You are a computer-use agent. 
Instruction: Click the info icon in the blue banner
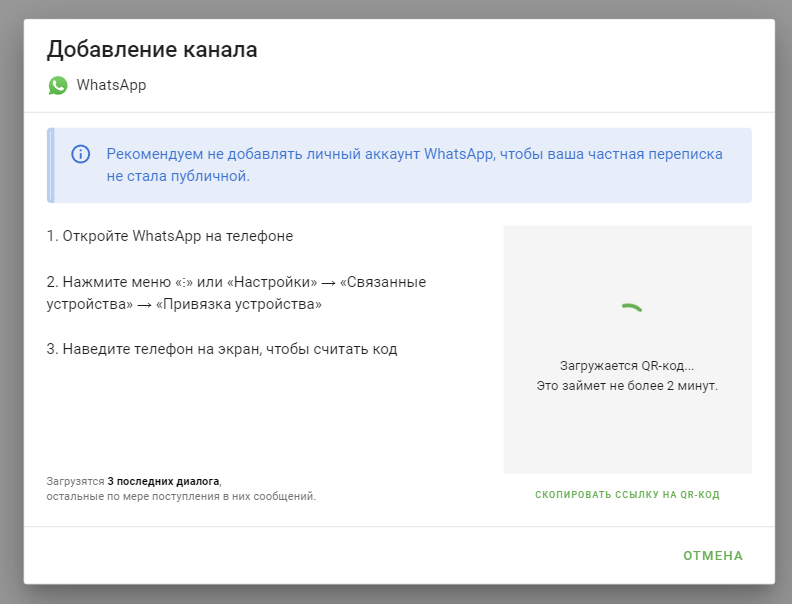tap(80, 154)
